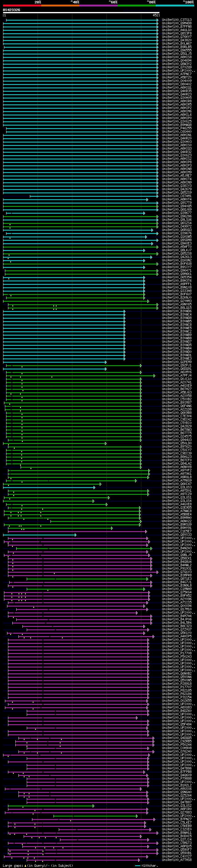
Task: Select the label UniRef100_B0LW67
Action: [177, 43]
